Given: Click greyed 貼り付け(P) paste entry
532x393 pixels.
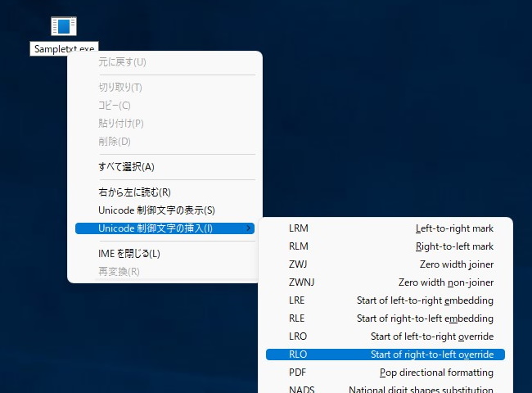Looking at the screenshot, I should pos(165,124).
